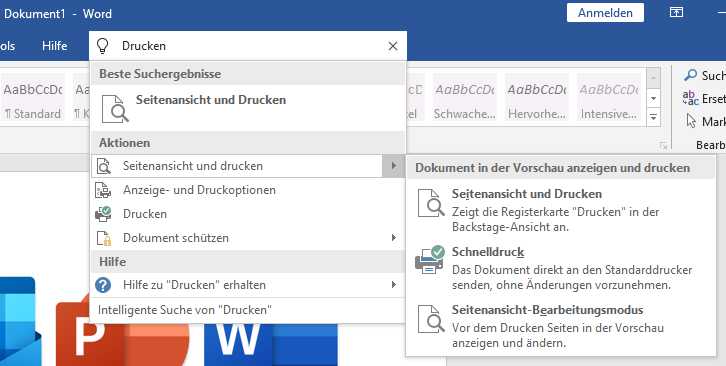
Task: Apply the Hervorhebung style
Action: click(537, 97)
